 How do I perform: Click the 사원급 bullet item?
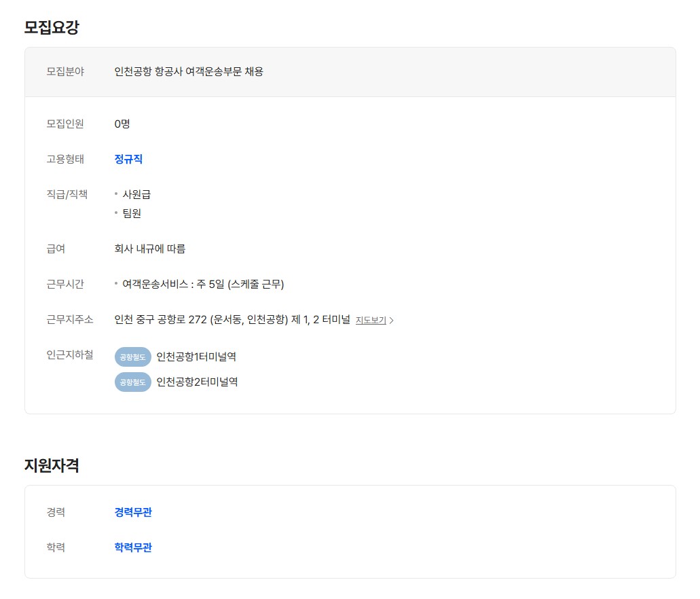(x=136, y=194)
